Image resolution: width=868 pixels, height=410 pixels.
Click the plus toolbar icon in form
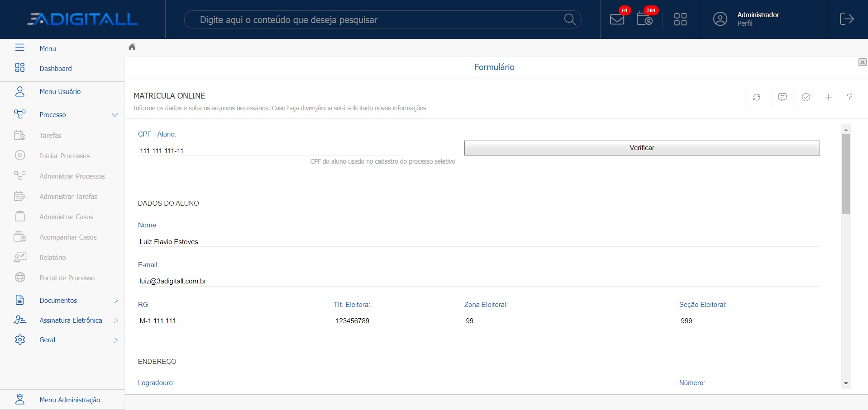coord(829,97)
